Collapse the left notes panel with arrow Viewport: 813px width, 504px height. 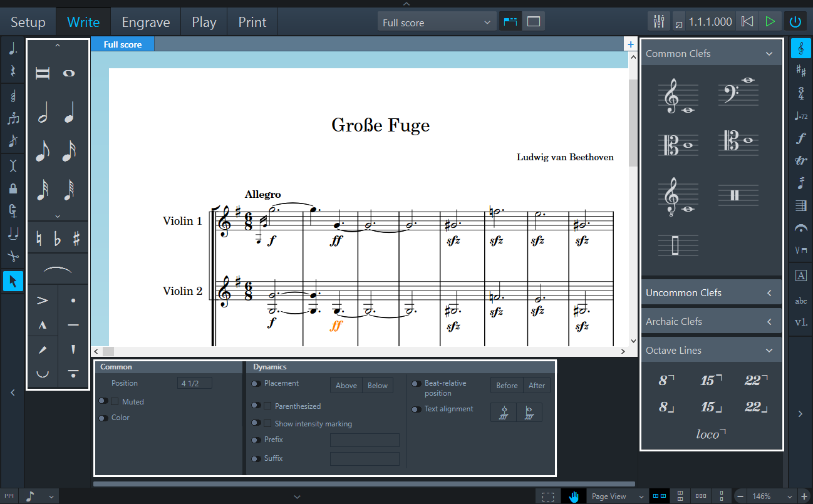point(13,393)
